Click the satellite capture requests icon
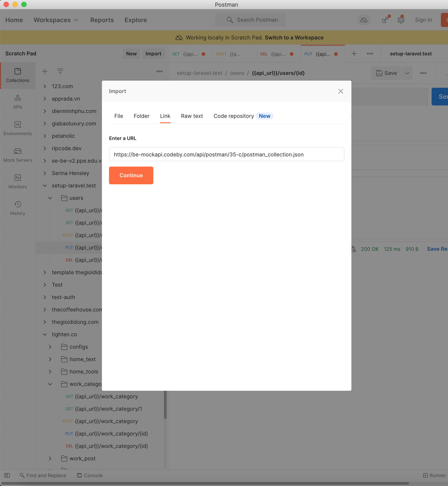Image resolution: width=448 pixels, height=486 pixels. [x=385, y=20]
